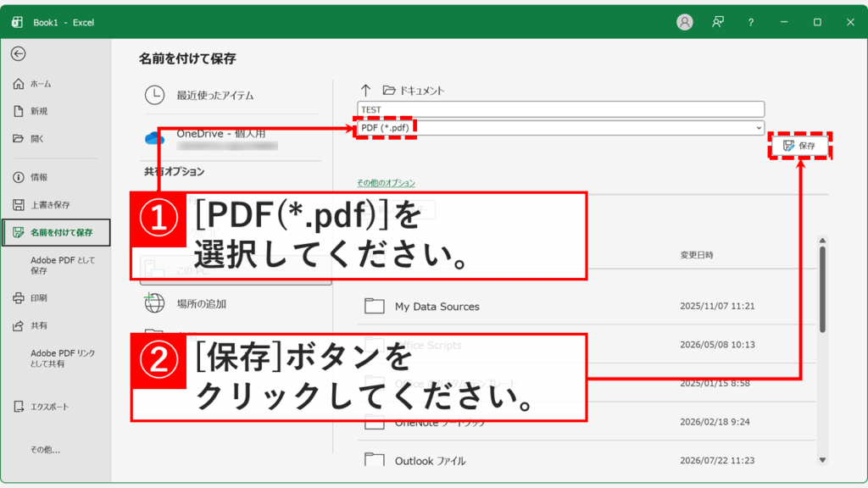Click その他... at the sidebar bottom
Image resolution: width=868 pixels, height=488 pixels.
coord(46,449)
